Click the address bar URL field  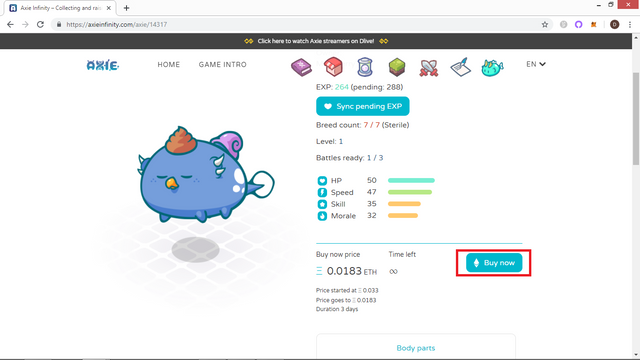point(302,24)
